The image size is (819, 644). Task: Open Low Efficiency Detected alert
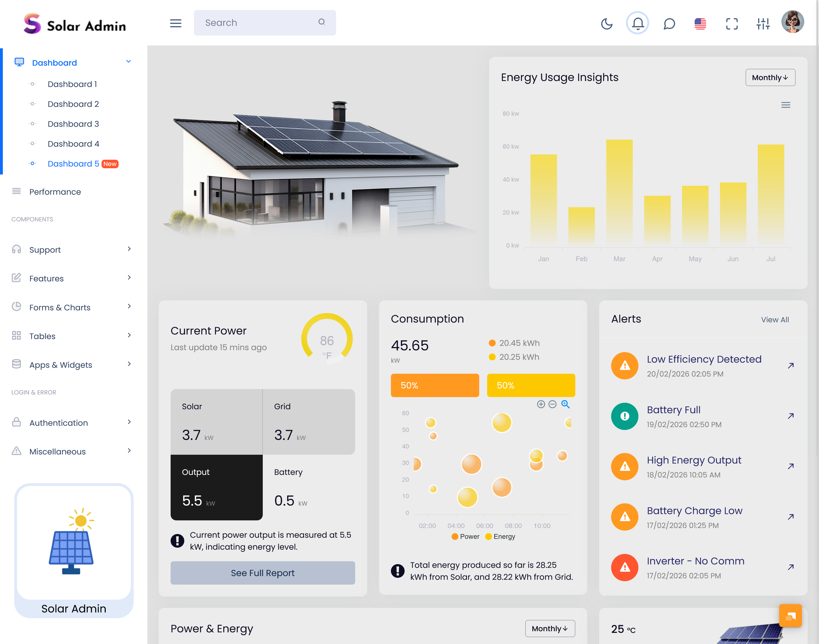click(x=704, y=359)
